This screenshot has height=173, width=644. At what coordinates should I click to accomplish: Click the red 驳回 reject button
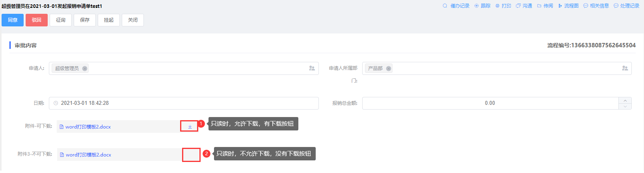37,20
